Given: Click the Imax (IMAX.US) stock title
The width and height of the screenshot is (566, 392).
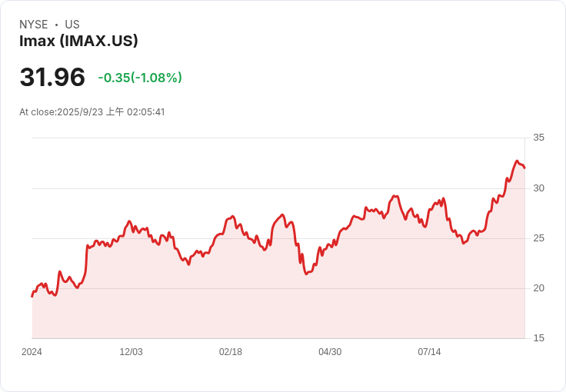Looking at the screenshot, I should 78,41.
